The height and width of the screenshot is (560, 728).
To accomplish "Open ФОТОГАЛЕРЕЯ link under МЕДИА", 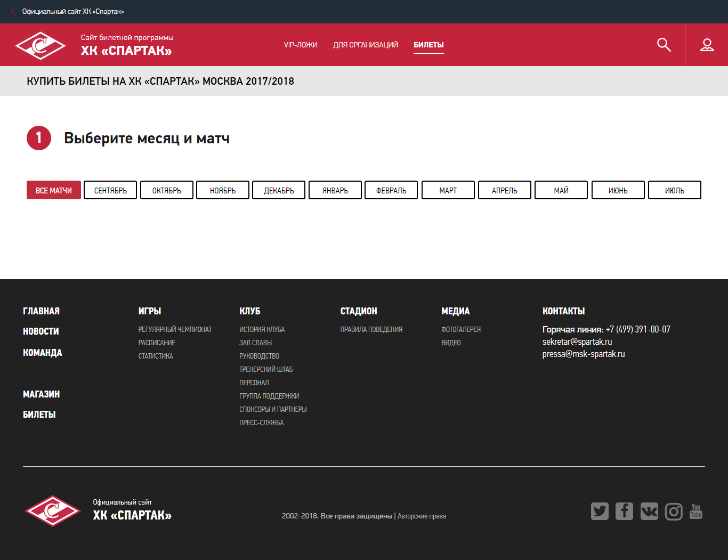I will click(461, 329).
